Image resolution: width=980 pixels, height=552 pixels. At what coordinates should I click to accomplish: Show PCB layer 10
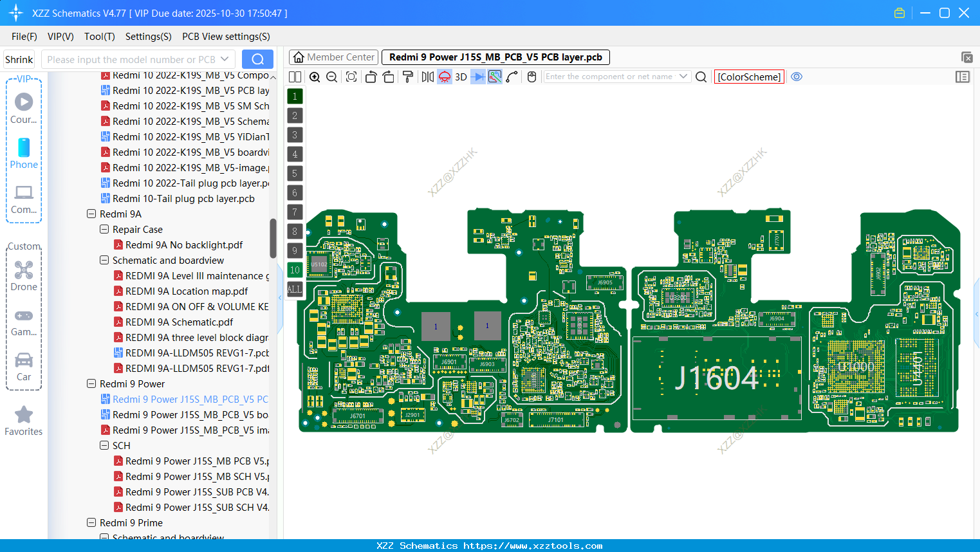tap(295, 270)
